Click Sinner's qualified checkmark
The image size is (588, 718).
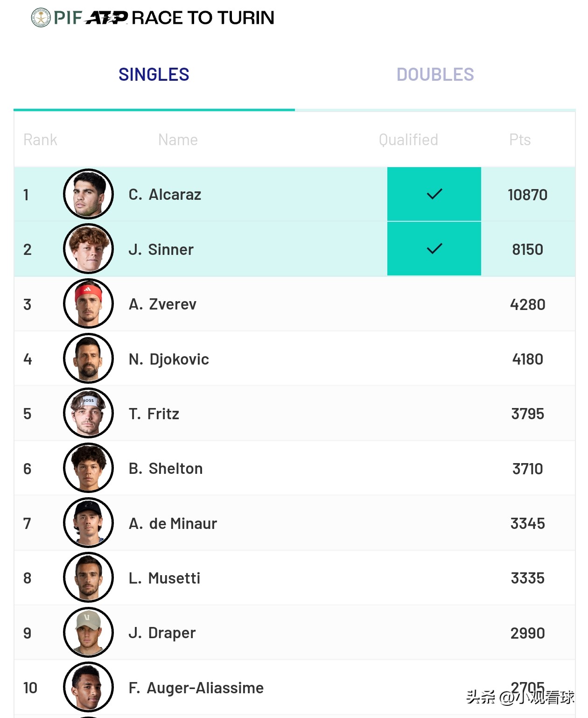pos(434,249)
